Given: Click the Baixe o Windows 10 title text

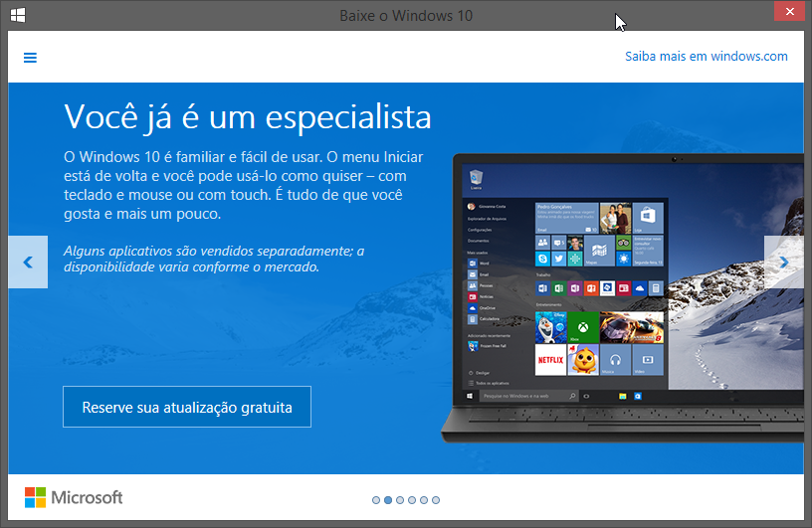Looking at the screenshot, I should 406,16.
